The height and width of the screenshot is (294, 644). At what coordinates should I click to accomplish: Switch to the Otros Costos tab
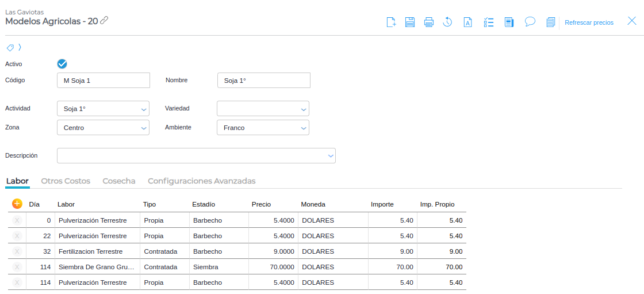click(x=66, y=181)
